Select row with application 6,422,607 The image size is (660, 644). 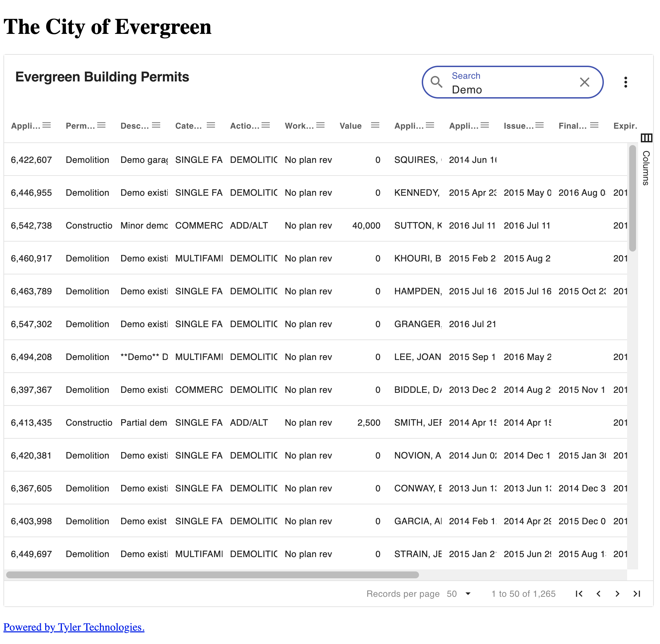point(315,159)
